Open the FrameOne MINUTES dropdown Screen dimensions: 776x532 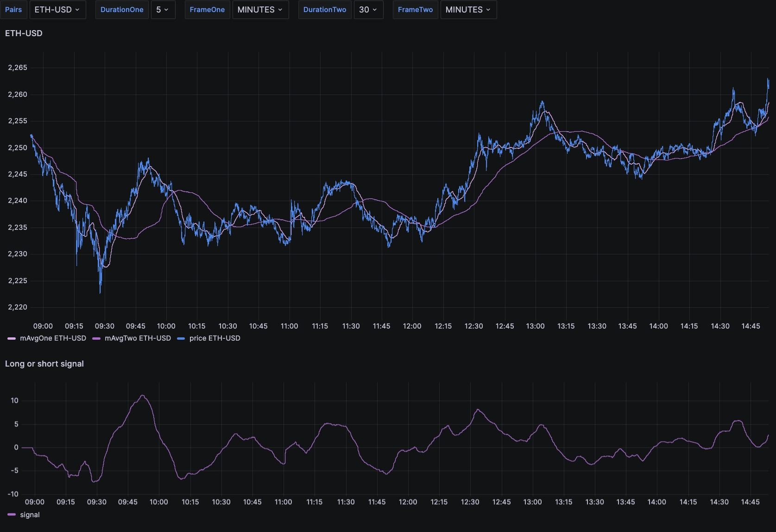[260, 10]
